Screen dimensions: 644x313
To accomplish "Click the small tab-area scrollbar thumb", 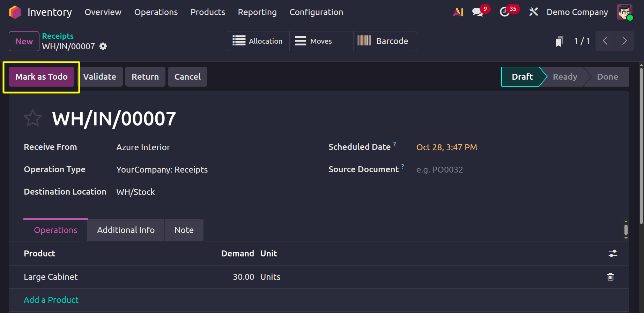I will coord(626,230).
